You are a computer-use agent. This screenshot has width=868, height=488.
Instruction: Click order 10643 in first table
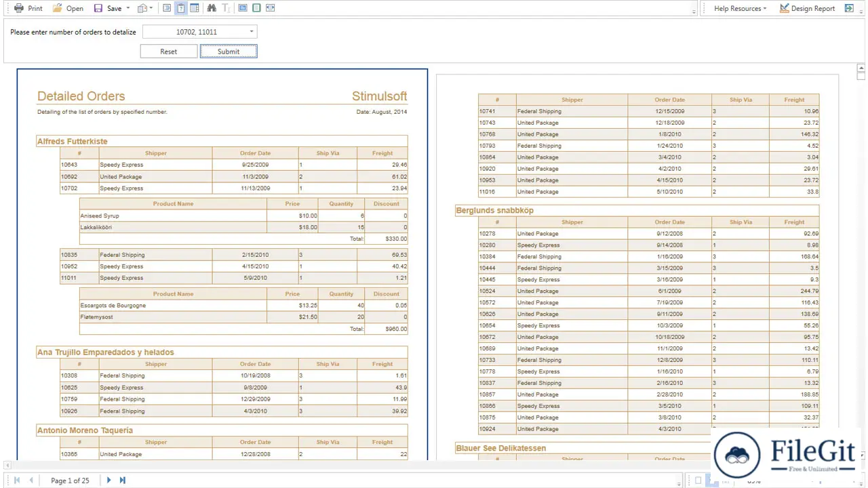(x=68, y=165)
